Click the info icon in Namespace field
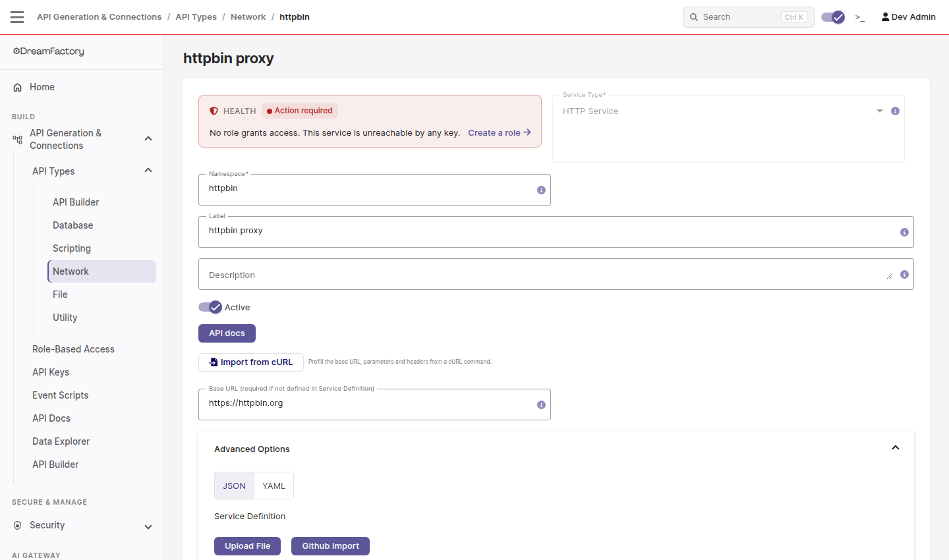The height and width of the screenshot is (560, 949). pyautogui.click(x=541, y=190)
